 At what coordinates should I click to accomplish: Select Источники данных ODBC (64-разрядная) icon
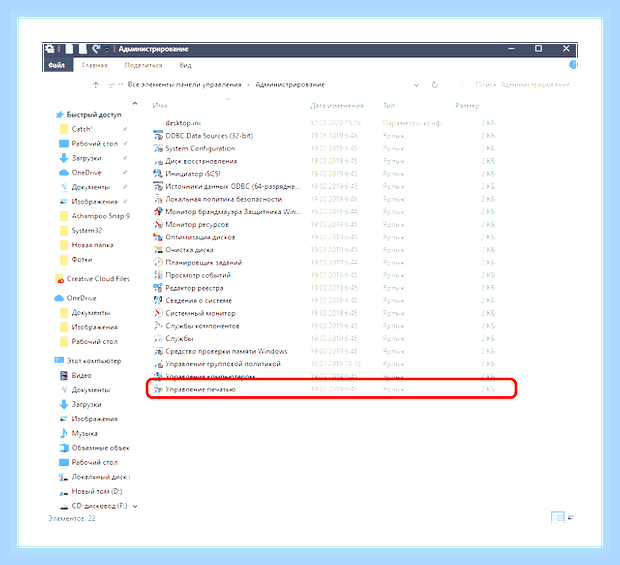pos(158,186)
